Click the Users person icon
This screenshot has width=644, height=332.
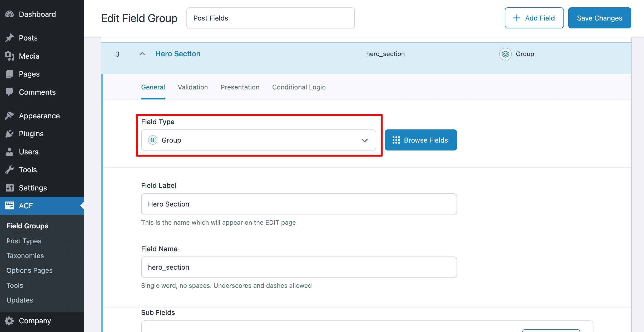click(9, 152)
